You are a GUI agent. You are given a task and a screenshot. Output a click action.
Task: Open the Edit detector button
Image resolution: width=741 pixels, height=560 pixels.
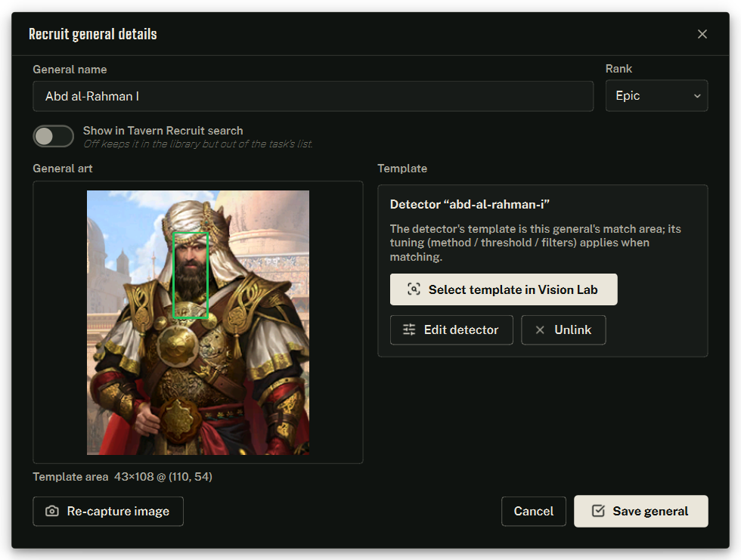point(451,330)
